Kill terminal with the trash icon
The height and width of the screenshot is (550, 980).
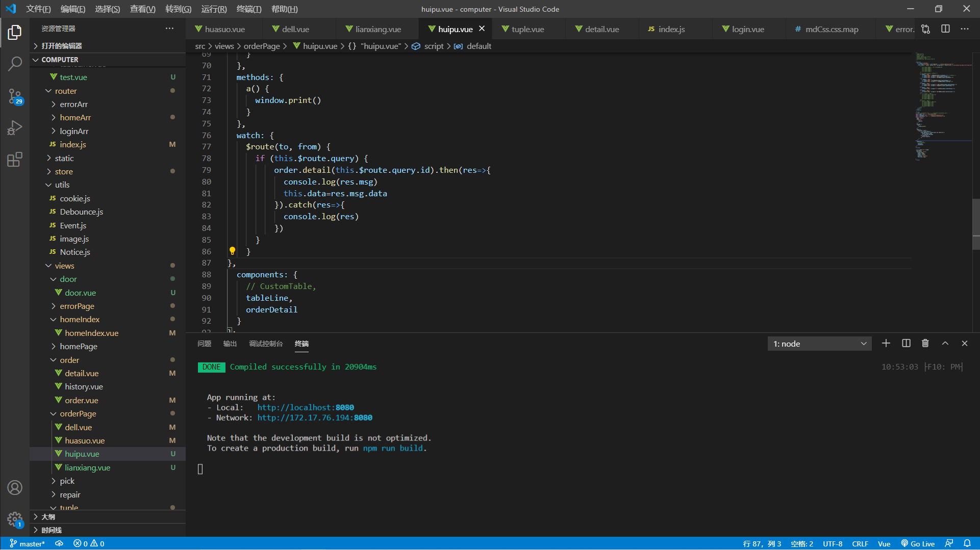pyautogui.click(x=925, y=344)
